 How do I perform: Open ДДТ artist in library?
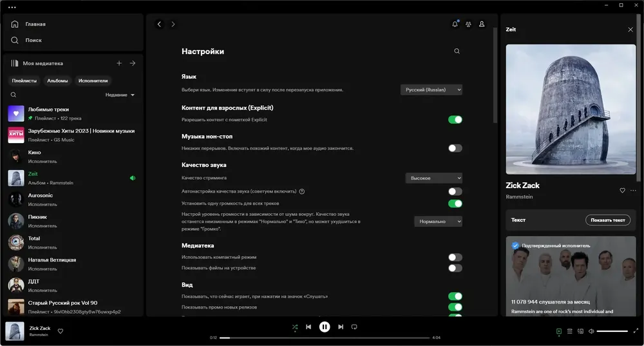click(x=73, y=285)
